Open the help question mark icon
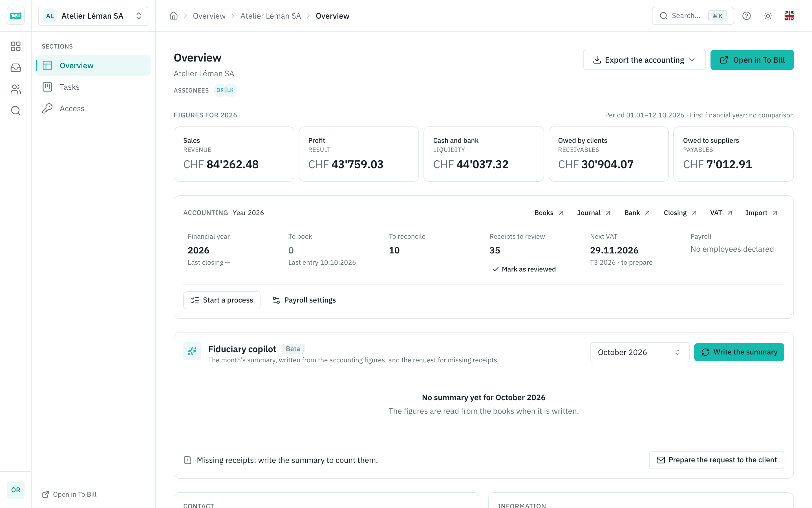The width and height of the screenshot is (812, 508). tap(746, 16)
